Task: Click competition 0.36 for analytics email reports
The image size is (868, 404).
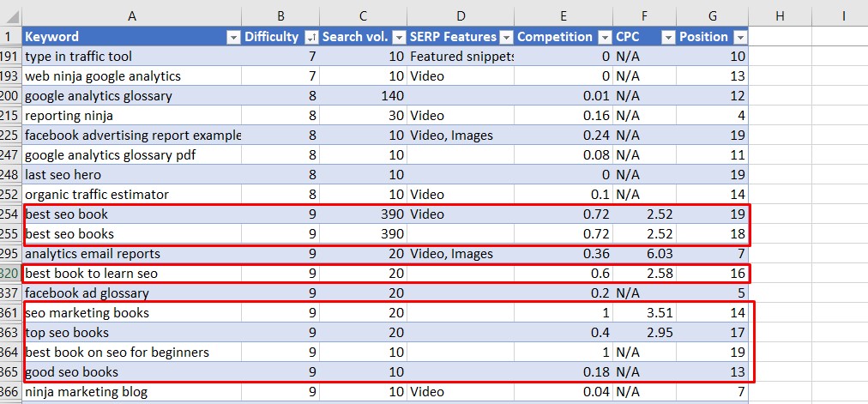Action: point(564,254)
